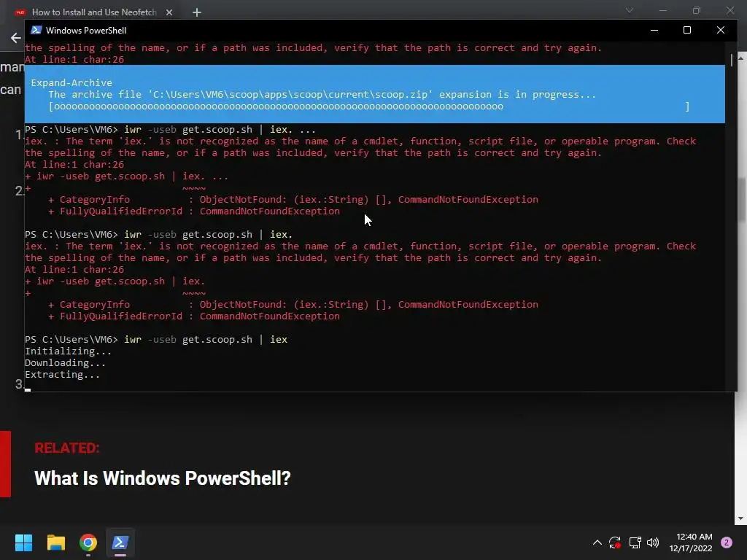Viewport: 747px width, 560px height.
Task: Minimize the Windows PowerShell window
Action: (x=654, y=30)
